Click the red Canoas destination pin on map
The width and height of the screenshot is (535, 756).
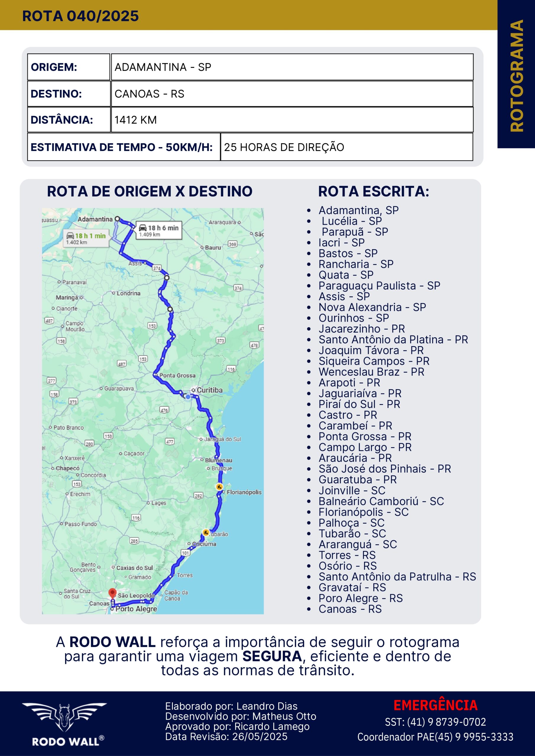(112, 593)
